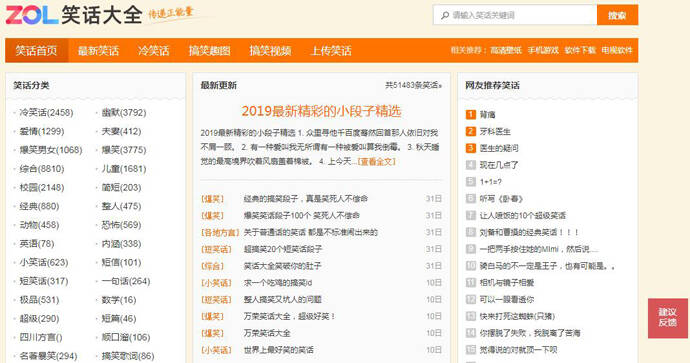
Task: Open recommended joke 现在几点了
Action: tap(499, 165)
